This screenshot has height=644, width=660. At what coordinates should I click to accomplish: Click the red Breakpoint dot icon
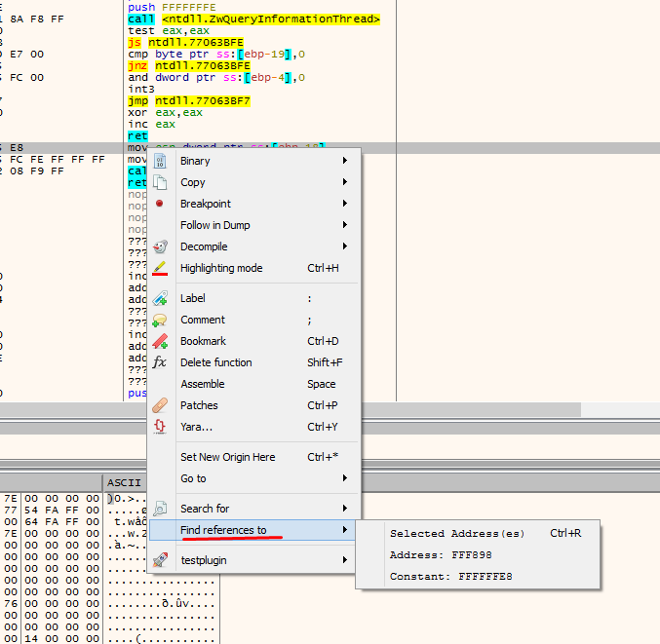tap(161, 204)
